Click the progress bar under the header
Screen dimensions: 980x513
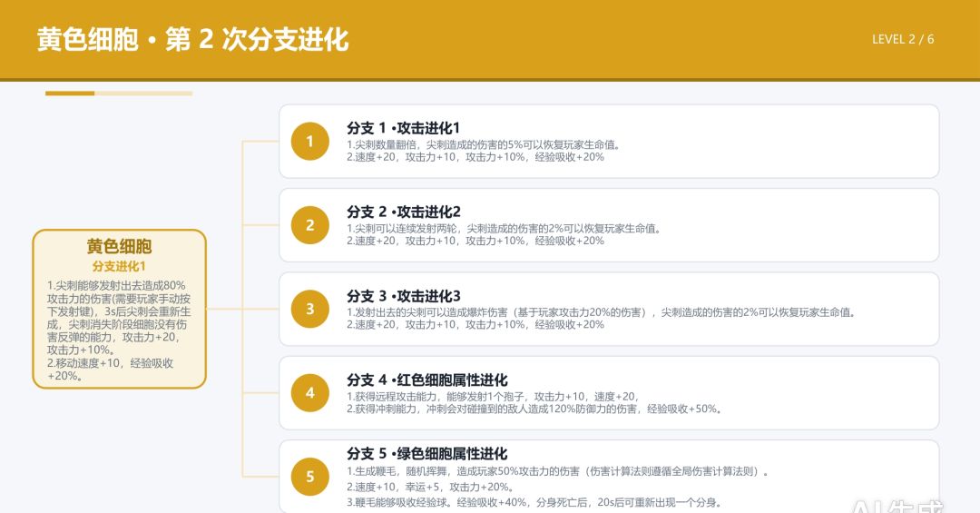(119, 94)
